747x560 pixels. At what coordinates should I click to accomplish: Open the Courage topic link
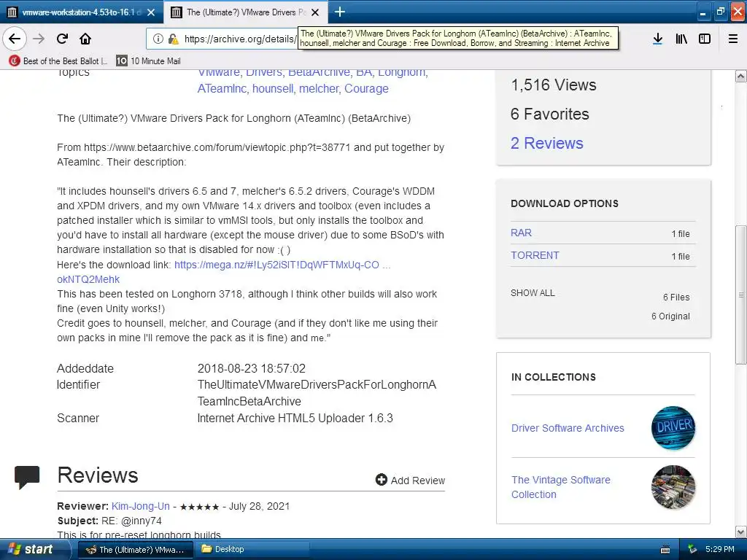366,88
